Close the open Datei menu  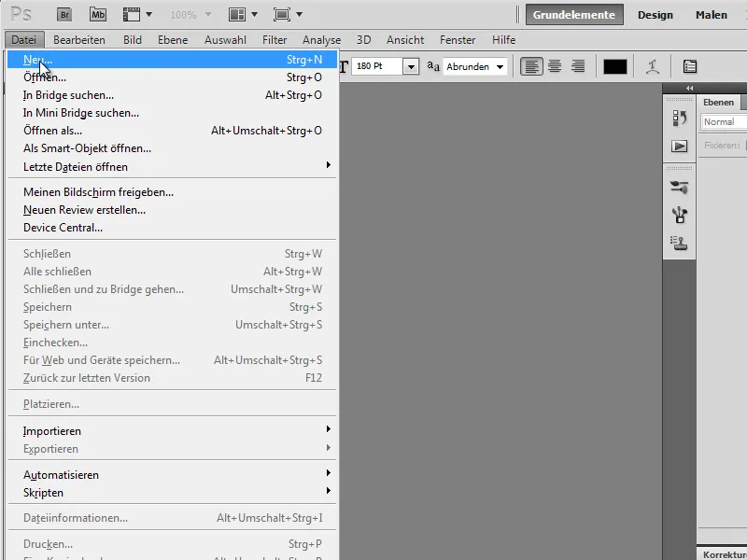pos(24,40)
